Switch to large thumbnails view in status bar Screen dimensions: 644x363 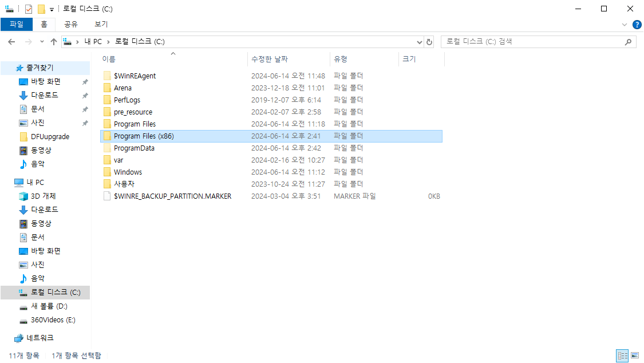[x=634, y=356]
